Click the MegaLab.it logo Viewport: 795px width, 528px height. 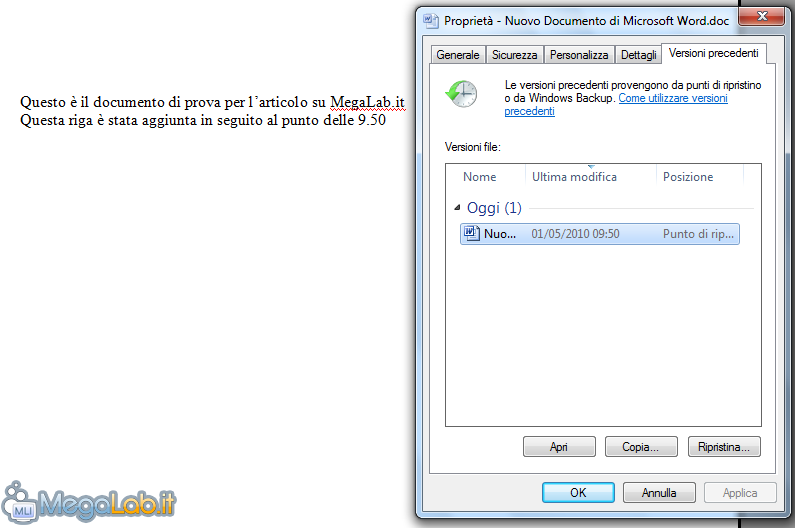coord(88,502)
